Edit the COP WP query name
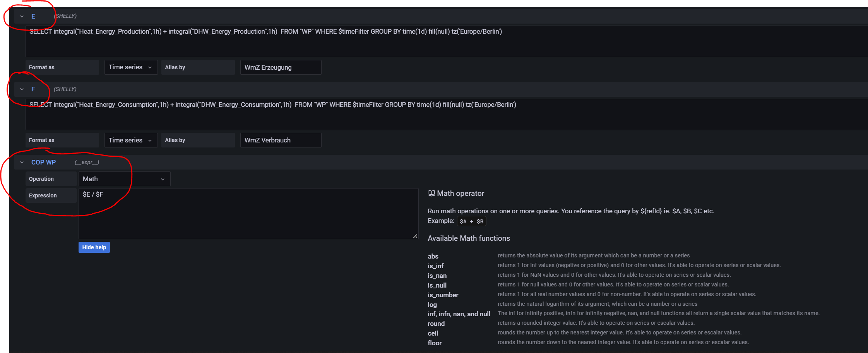 pyautogui.click(x=43, y=162)
